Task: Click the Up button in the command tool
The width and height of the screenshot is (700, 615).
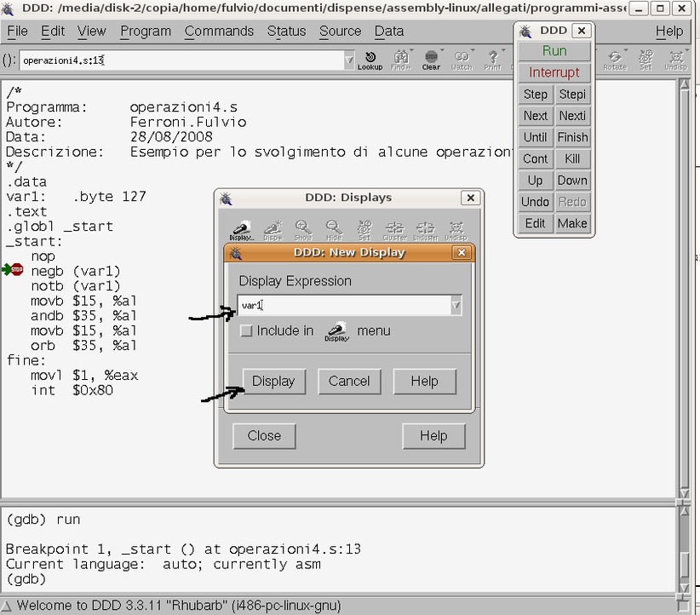Action: click(x=536, y=181)
